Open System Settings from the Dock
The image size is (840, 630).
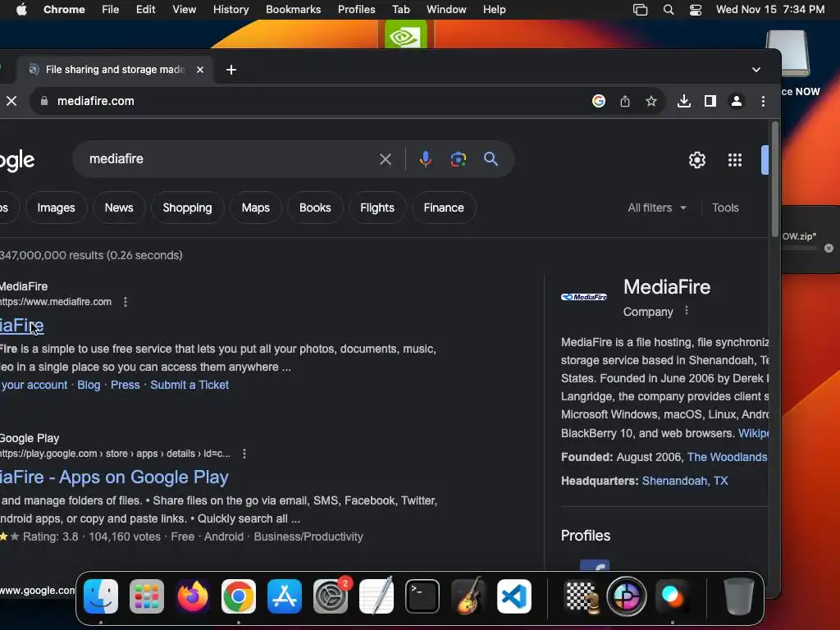pos(331,596)
